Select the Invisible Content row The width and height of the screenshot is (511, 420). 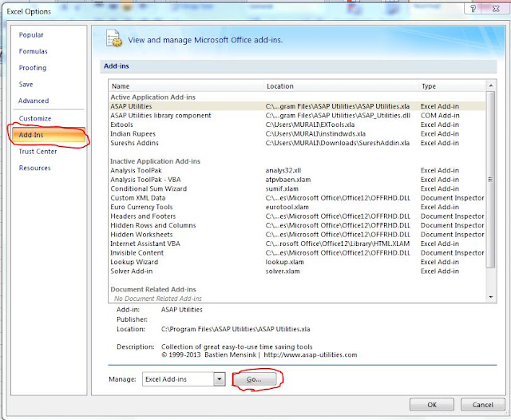297,253
